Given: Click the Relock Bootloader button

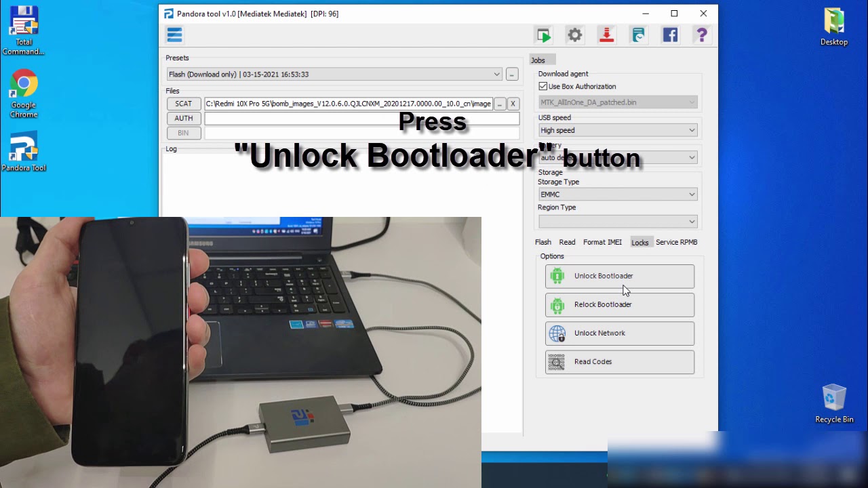Looking at the screenshot, I should click(620, 304).
